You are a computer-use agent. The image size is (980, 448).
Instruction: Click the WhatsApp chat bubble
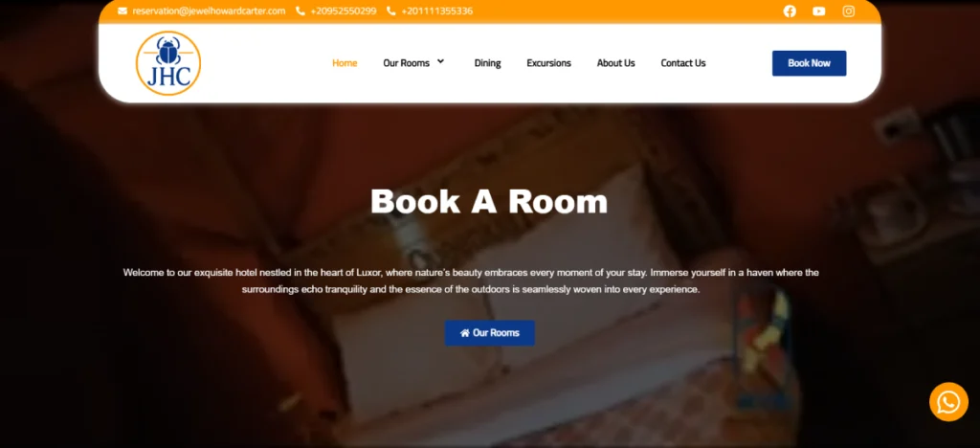[948, 402]
